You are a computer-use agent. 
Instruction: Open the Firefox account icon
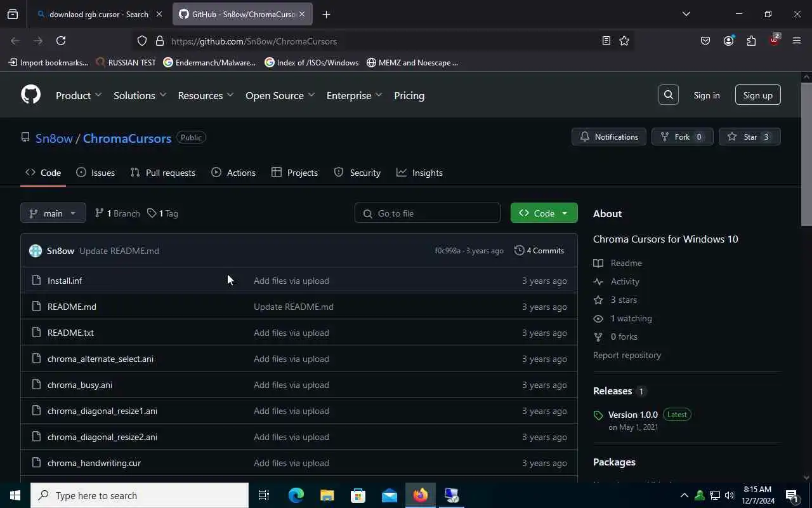(728, 41)
